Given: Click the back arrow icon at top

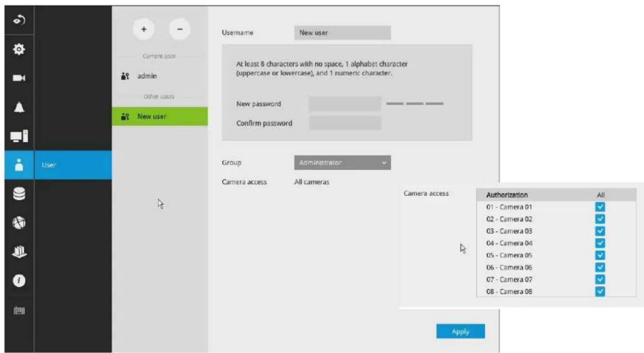Looking at the screenshot, I should [19, 20].
